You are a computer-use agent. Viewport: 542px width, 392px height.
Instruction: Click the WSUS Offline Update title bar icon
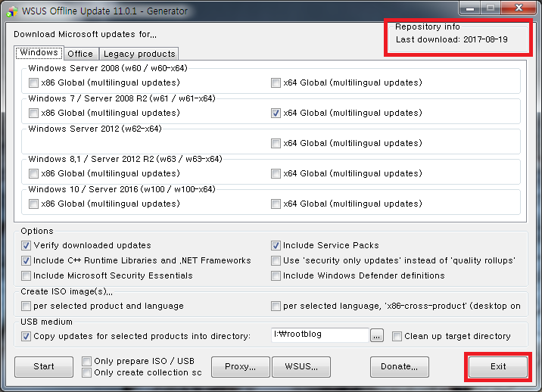(12, 11)
